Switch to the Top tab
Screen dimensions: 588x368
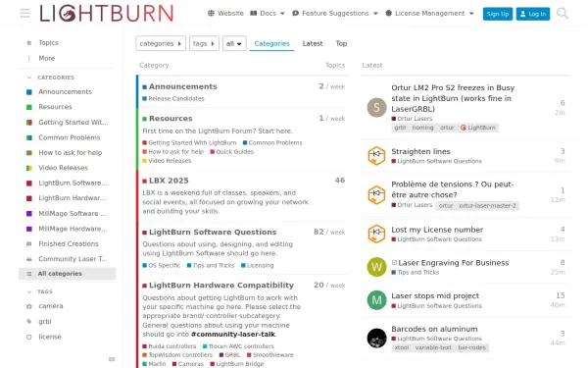[x=341, y=43]
